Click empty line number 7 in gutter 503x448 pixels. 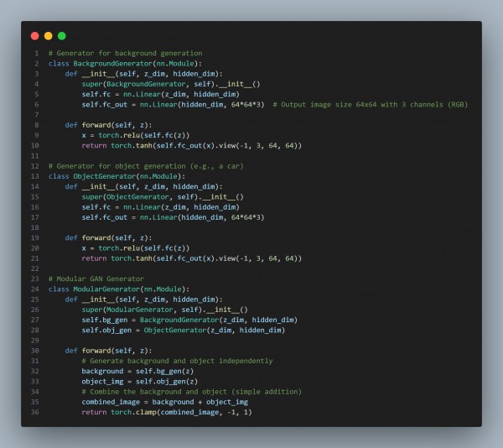click(37, 115)
